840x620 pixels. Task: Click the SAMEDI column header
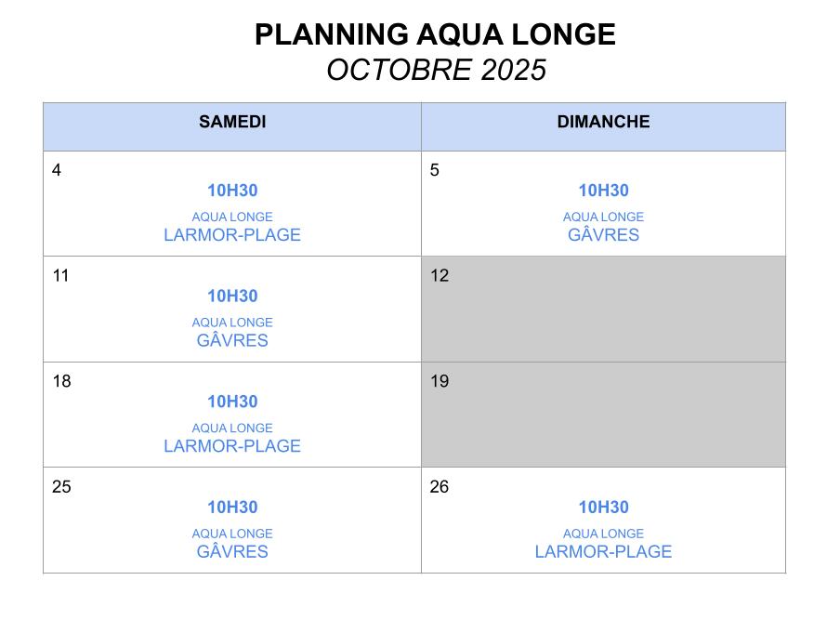[232, 122]
